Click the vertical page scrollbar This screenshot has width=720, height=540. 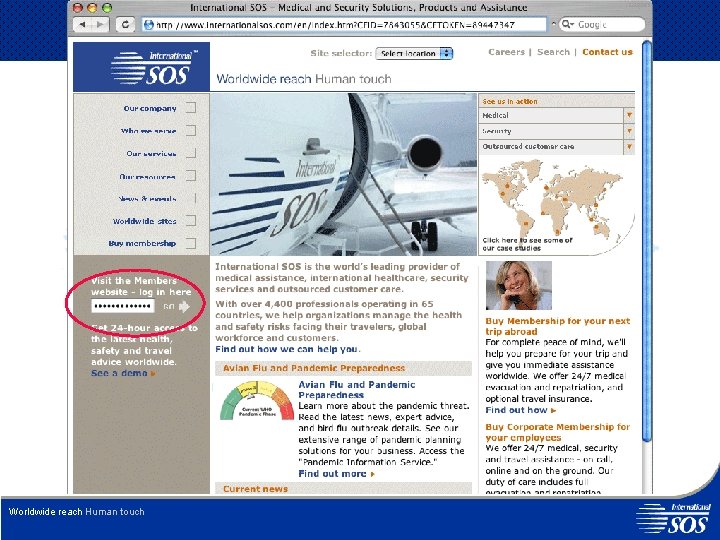(x=647, y=241)
